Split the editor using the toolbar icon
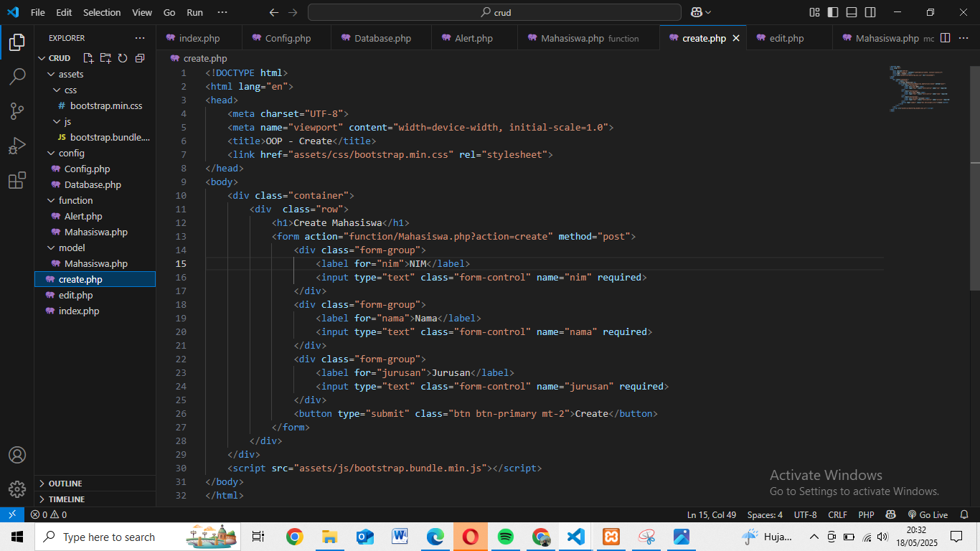The image size is (980, 551). (944, 38)
